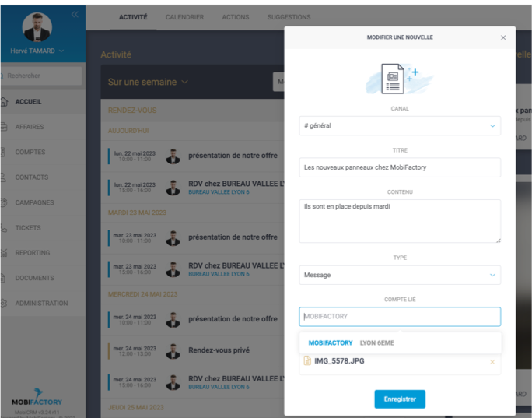532x418 pixels.
Task: Open Campagnes using its sidebar icon
Action: pyautogui.click(x=4, y=202)
